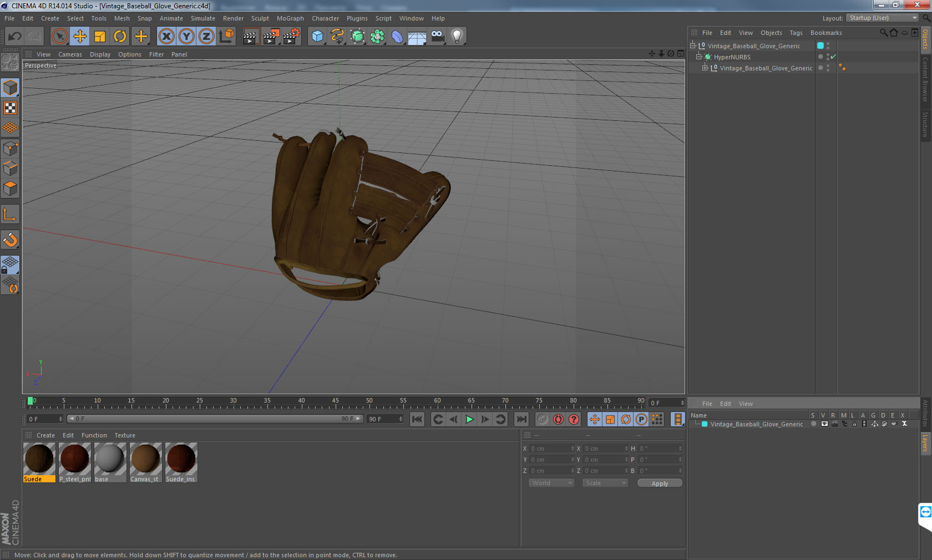Add Cube primitive object
Image resolution: width=932 pixels, height=560 pixels.
pos(317,37)
